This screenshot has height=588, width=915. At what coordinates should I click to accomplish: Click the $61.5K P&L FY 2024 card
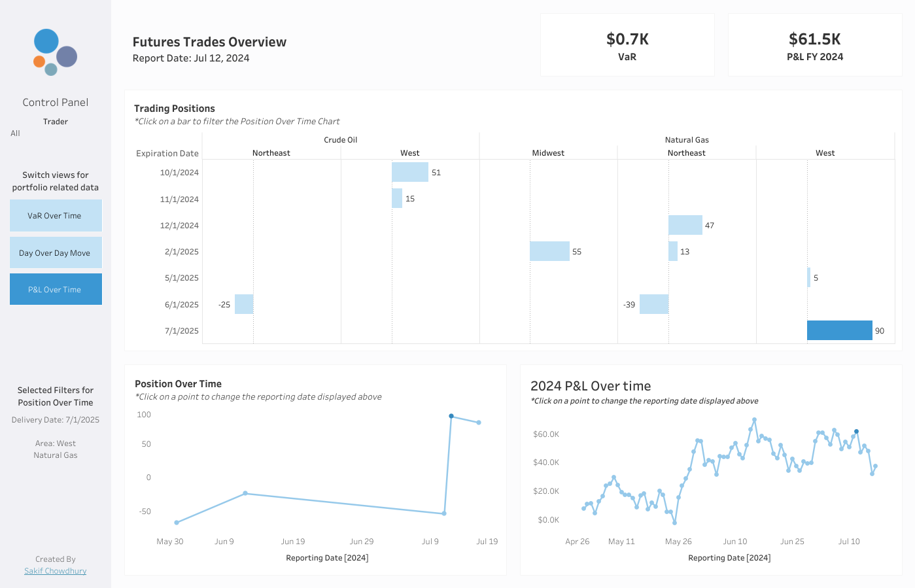click(x=815, y=45)
